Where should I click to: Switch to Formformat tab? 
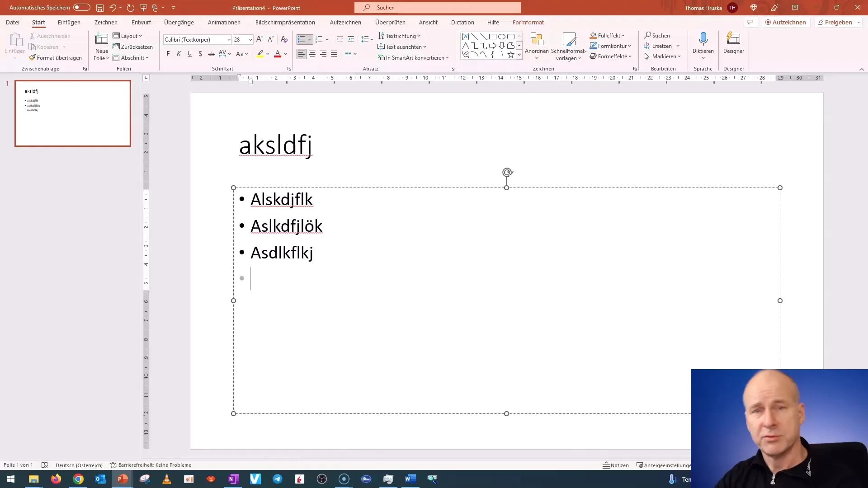pos(528,22)
